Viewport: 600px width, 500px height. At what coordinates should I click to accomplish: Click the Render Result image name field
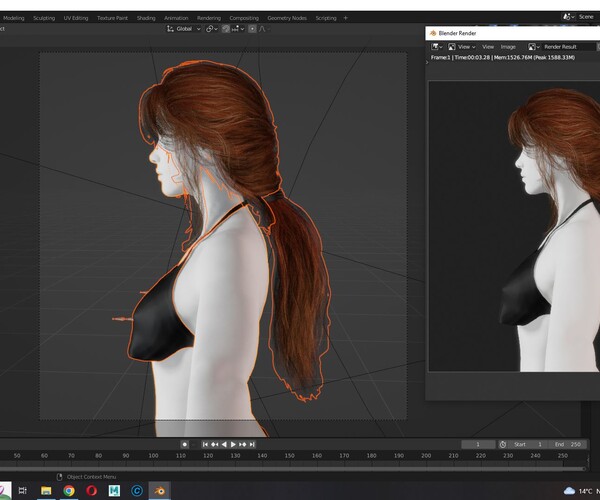(568, 47)
